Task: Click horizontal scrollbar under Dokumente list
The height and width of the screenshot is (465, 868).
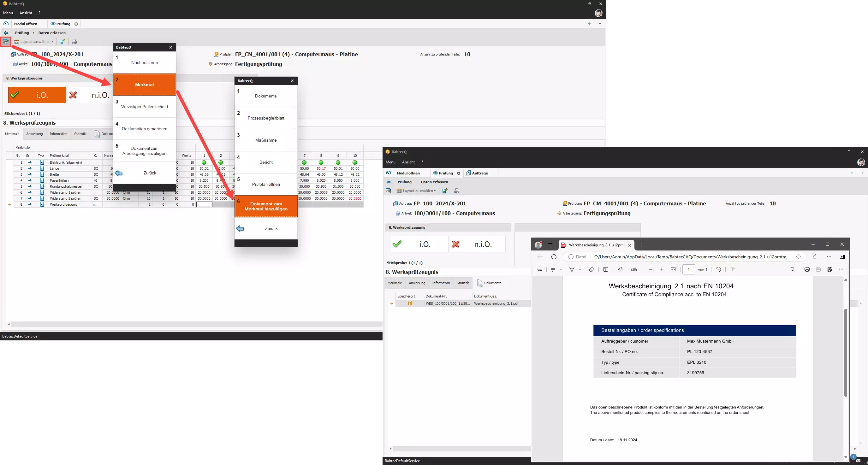Action: click(x=462, y=449)
